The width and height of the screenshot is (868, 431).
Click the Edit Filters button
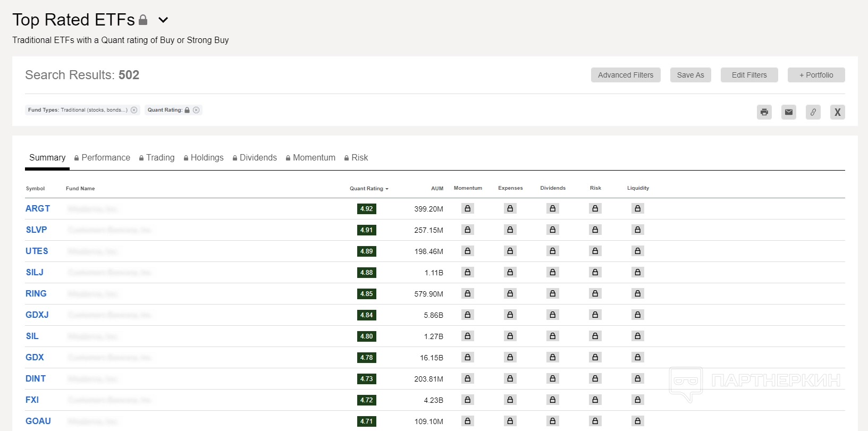tap(749, 75)
